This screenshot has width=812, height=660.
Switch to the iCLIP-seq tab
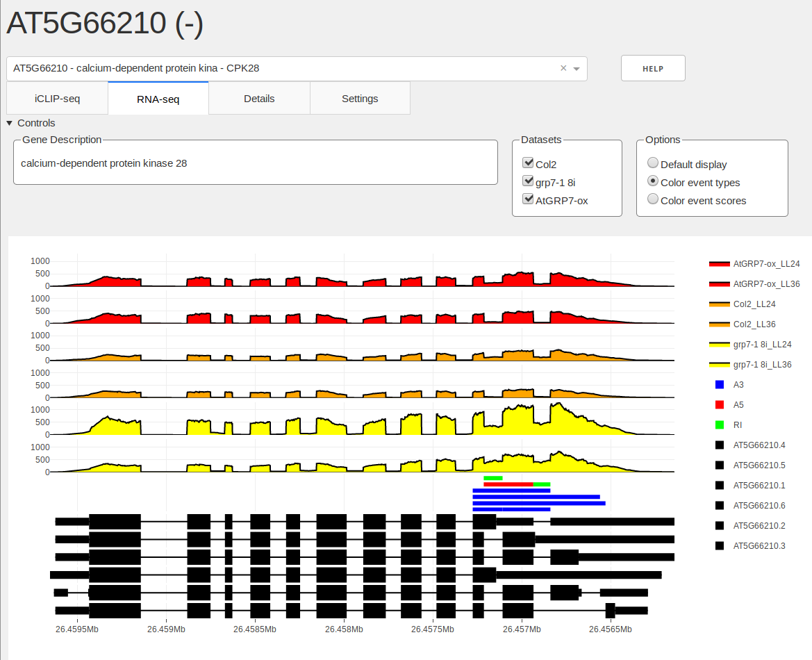coord(57,98)
